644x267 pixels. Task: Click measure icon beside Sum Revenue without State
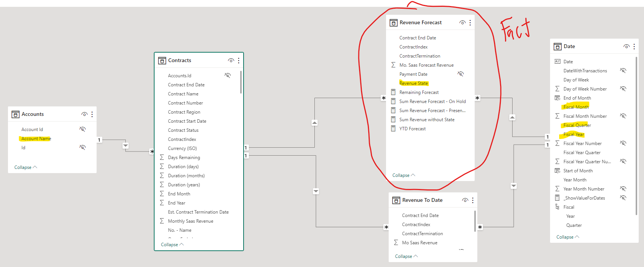click(x=393, y=119)
